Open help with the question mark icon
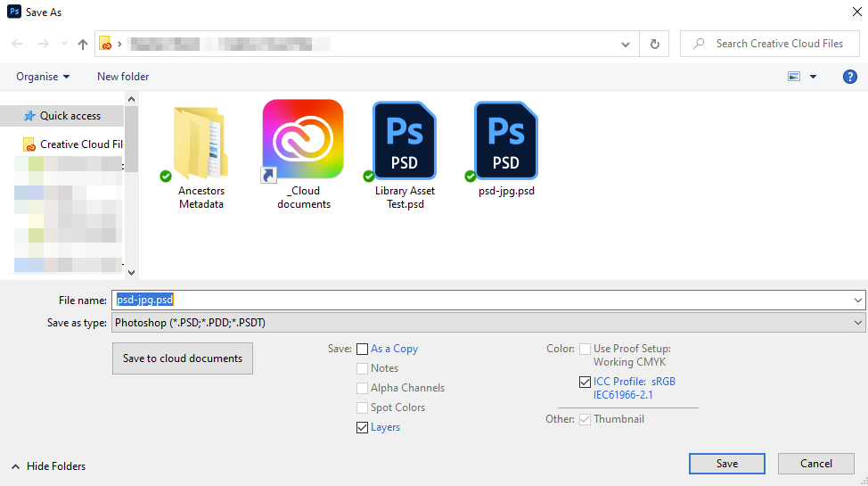This screenshot has width=868, height=486. click(x=850, y=77)
